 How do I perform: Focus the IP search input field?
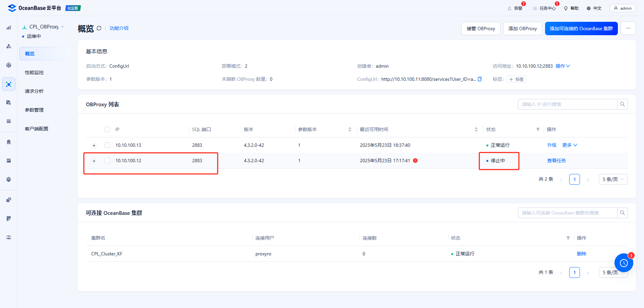pyautogui.click(x=568, y=104)
